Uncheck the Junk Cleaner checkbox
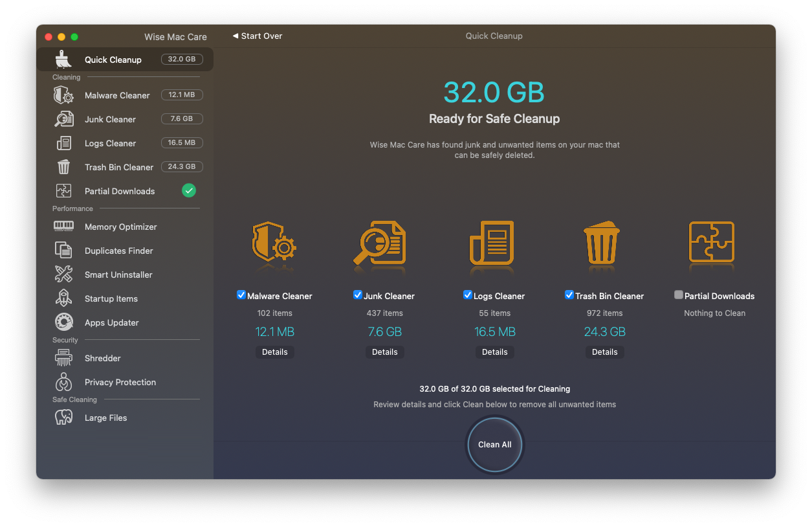Viewport: 812px width, 527px height. (358, 295)
